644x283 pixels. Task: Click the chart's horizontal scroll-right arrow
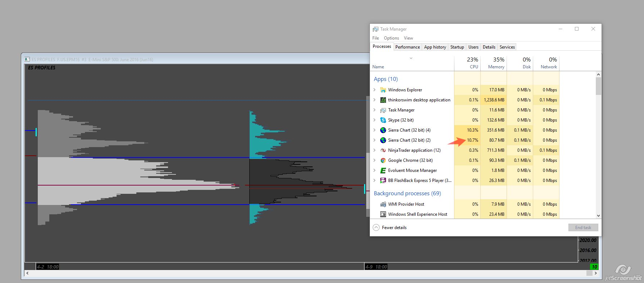[x=596, y=273]
